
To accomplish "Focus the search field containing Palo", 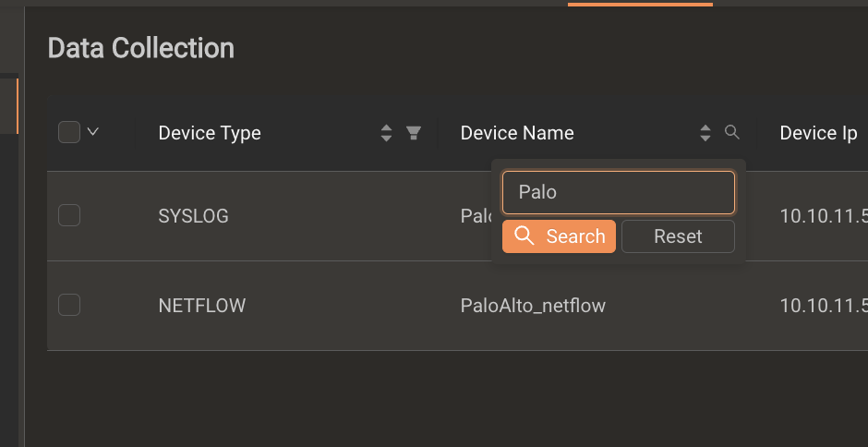I will point(619,192).
